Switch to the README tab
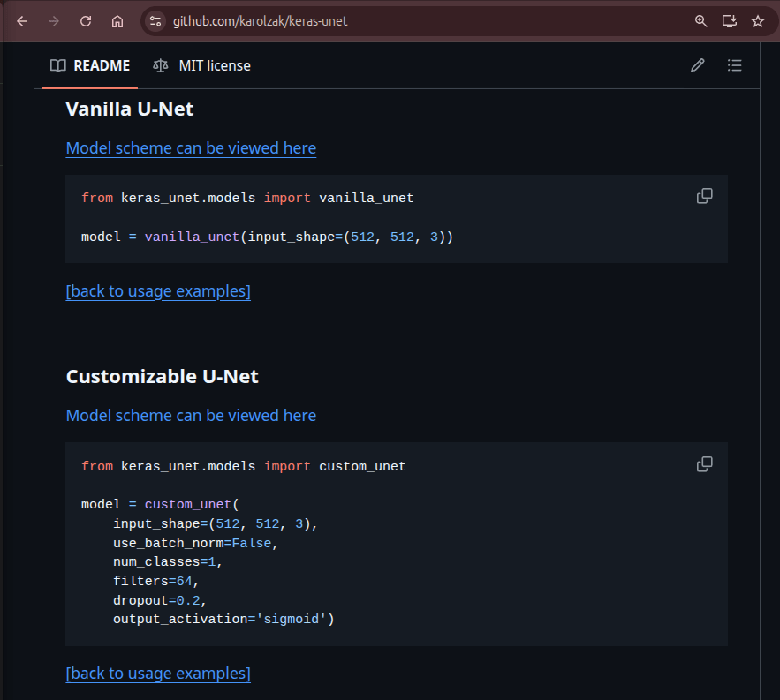The height and width of the screenshot is (700, 780). 90,65
